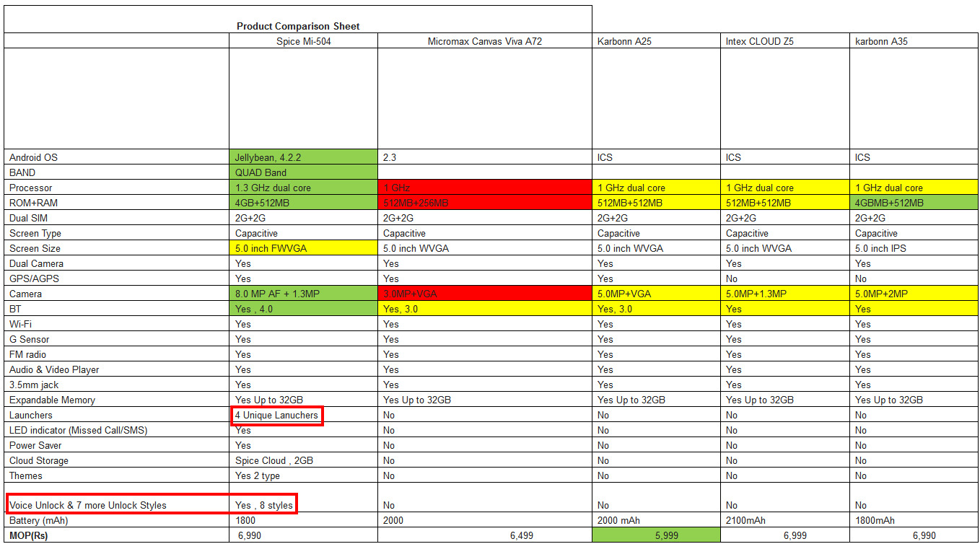Select the "Screen Type" row label
The width and height of the screenshot is (980, 544).
click(x=35, y=233)
